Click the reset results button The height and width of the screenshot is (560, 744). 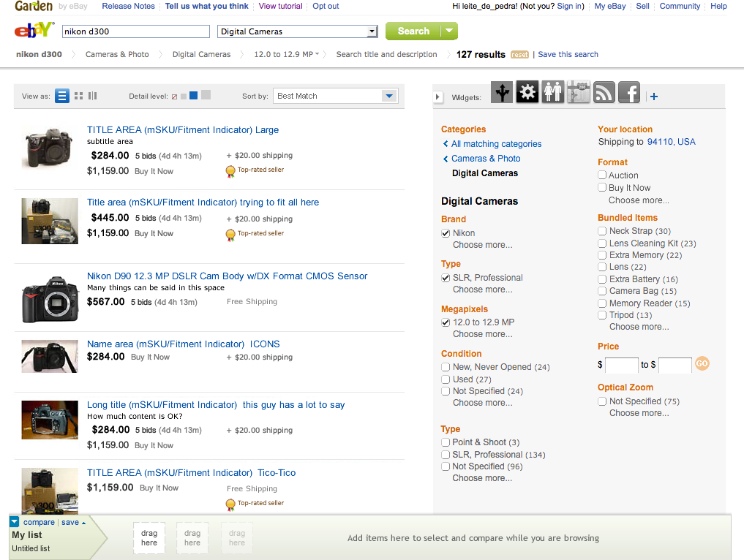coord(519,55)
